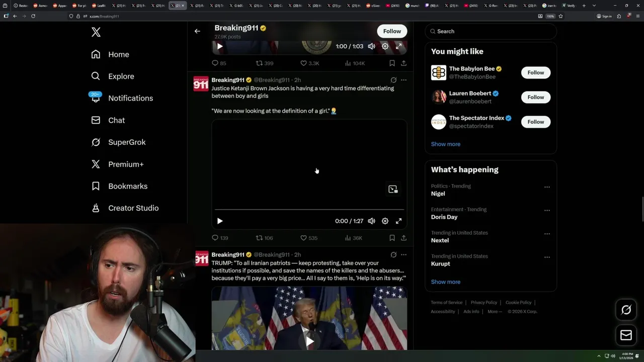The height and width of the screenshot is (362, 644).
Task: Bookmark the post with 535 likes
Action: pyautogui.click(x=392, y=238)
